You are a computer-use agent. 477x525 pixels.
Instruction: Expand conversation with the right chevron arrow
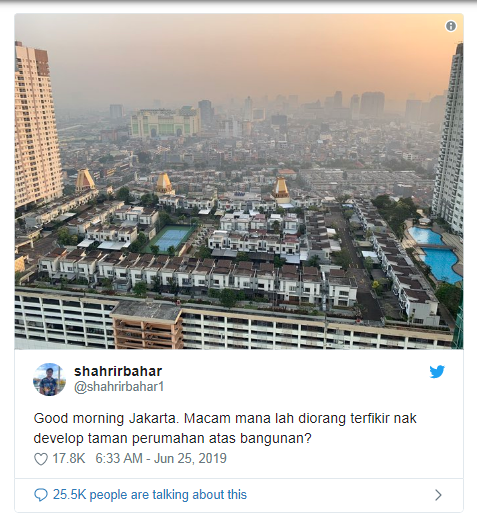coord(438,495)
